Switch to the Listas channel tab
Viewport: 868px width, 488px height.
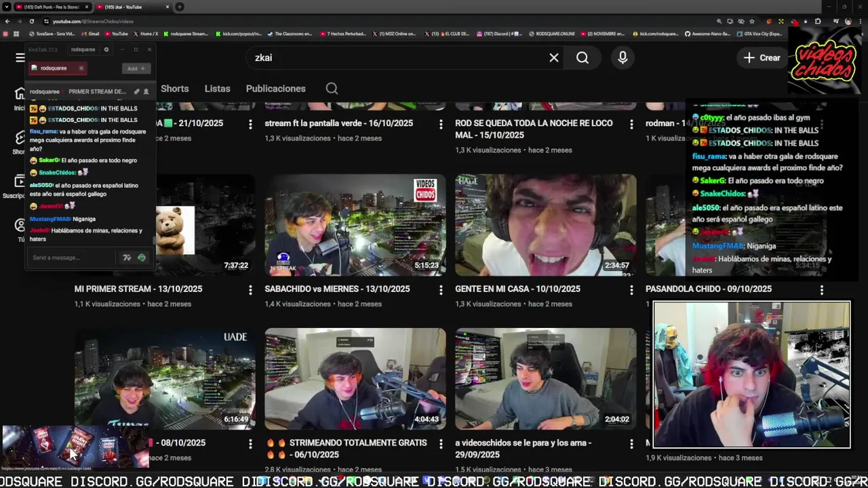[218, 89]
